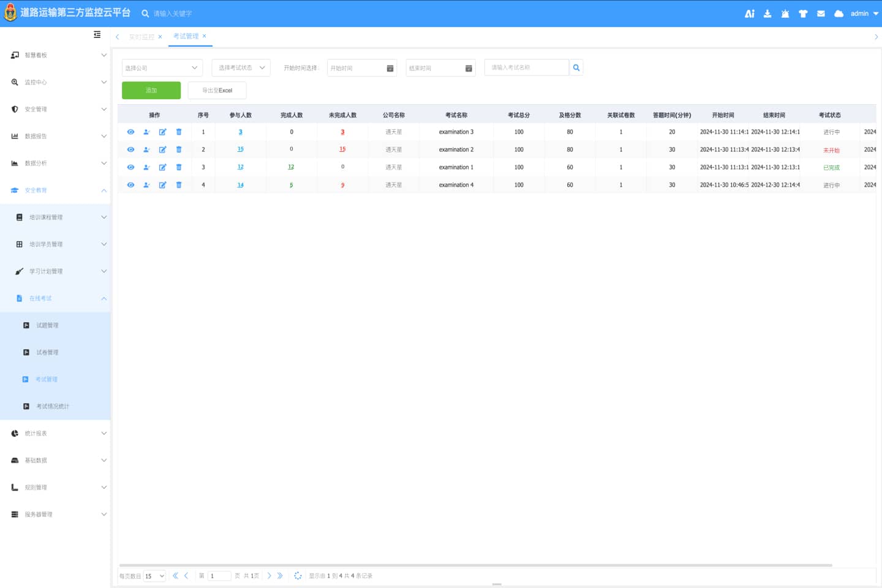Collapse the 安全教育 sidebar menu

55,190
